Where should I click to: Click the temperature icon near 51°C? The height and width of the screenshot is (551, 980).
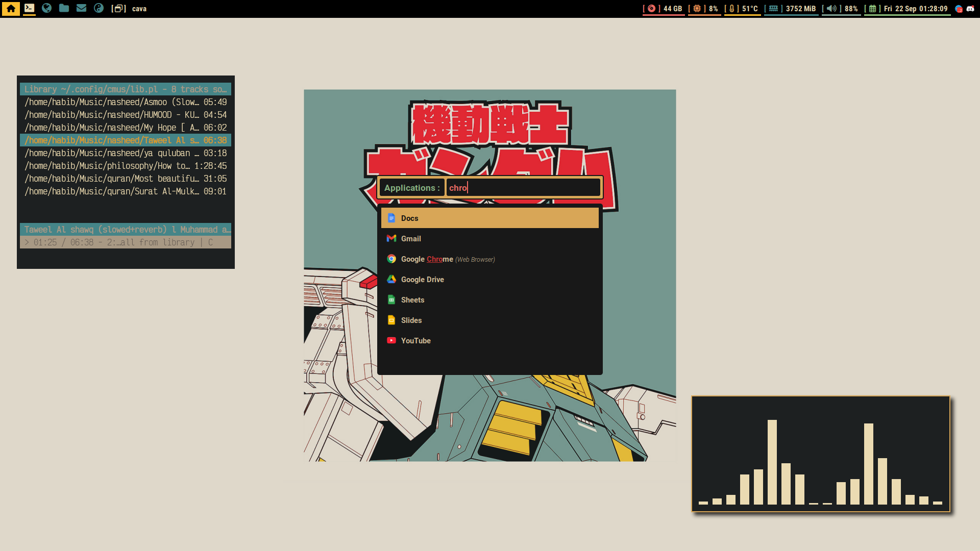point(731,9)
